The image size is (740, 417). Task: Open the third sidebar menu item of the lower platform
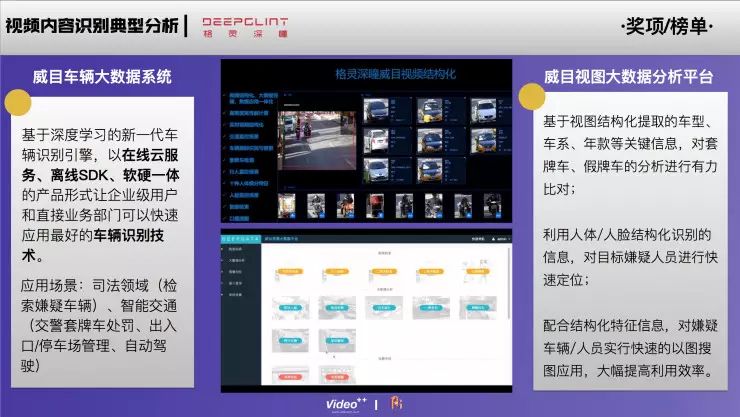click(x=235, y=272)
